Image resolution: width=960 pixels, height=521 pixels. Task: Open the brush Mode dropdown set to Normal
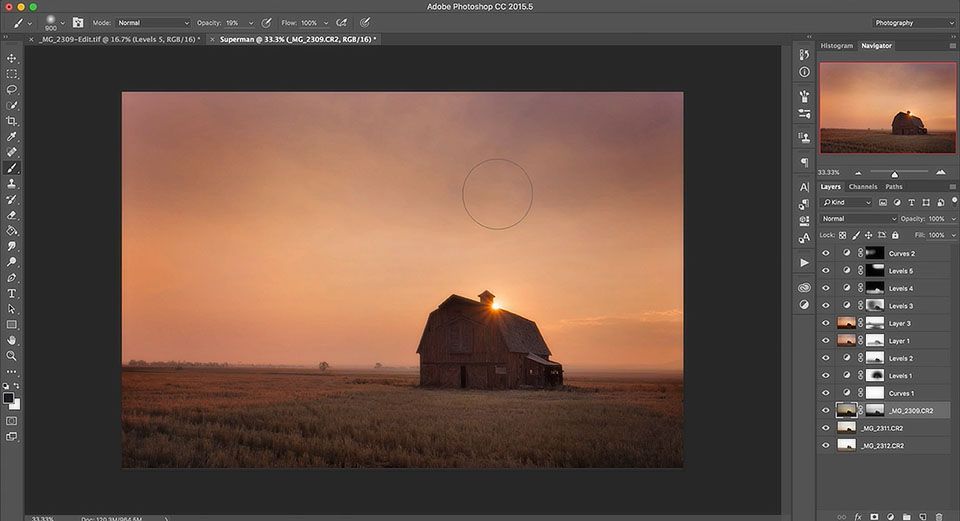tap(152, 22)
